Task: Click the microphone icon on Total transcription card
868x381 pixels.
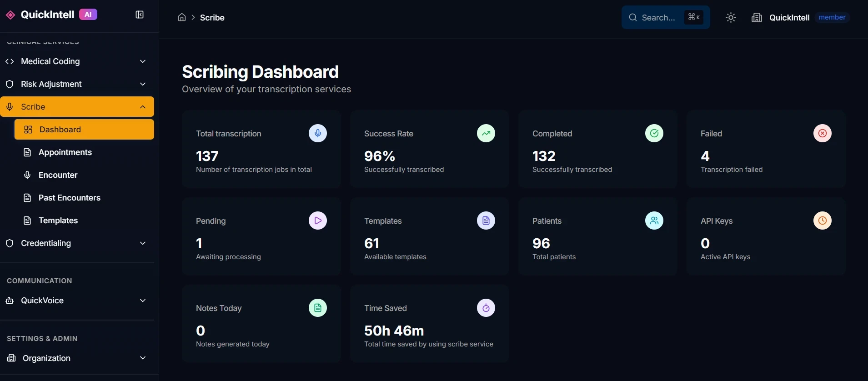Action: pos(318,133)
